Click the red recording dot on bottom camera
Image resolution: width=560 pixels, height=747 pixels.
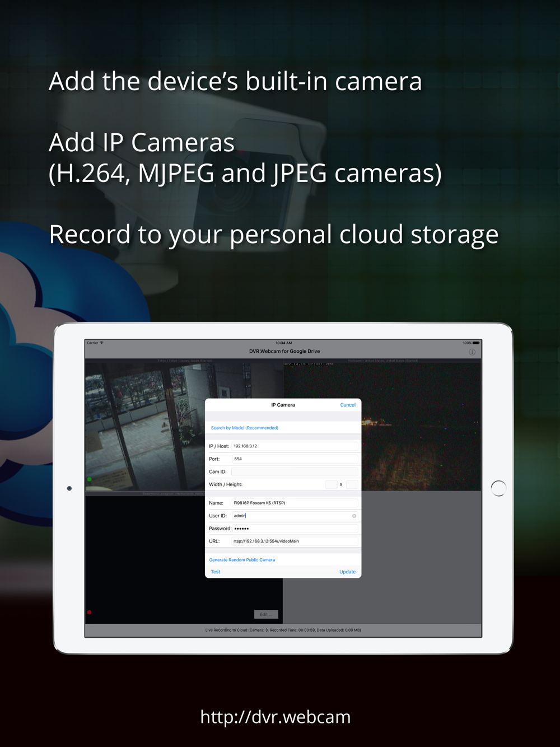pos(90,612)
